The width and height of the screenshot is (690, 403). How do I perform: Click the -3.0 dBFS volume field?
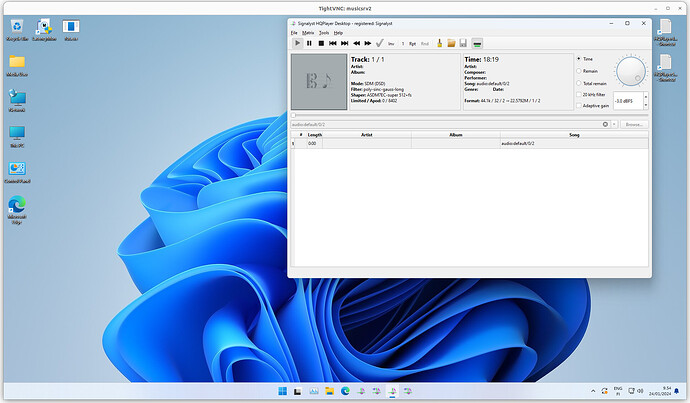coord(628,101)
